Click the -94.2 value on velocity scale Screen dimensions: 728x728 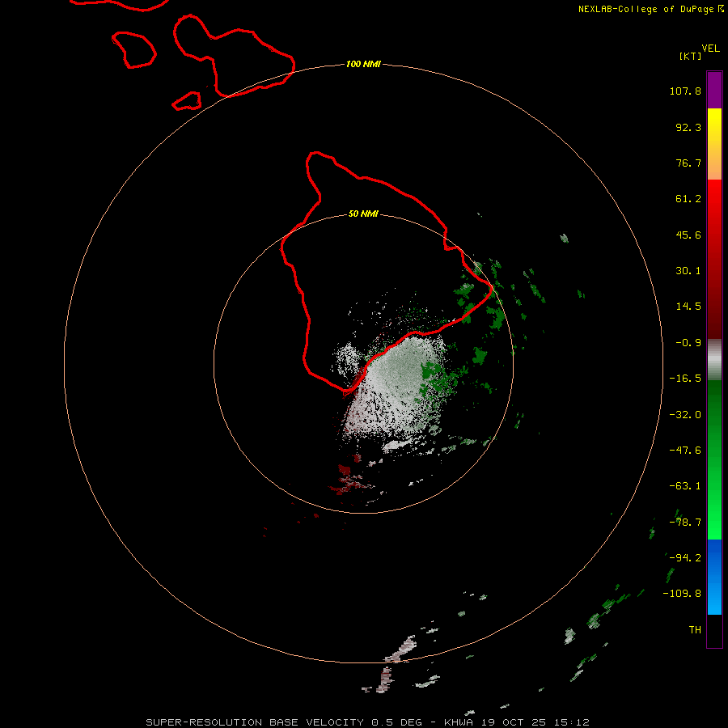click(685, 558)
